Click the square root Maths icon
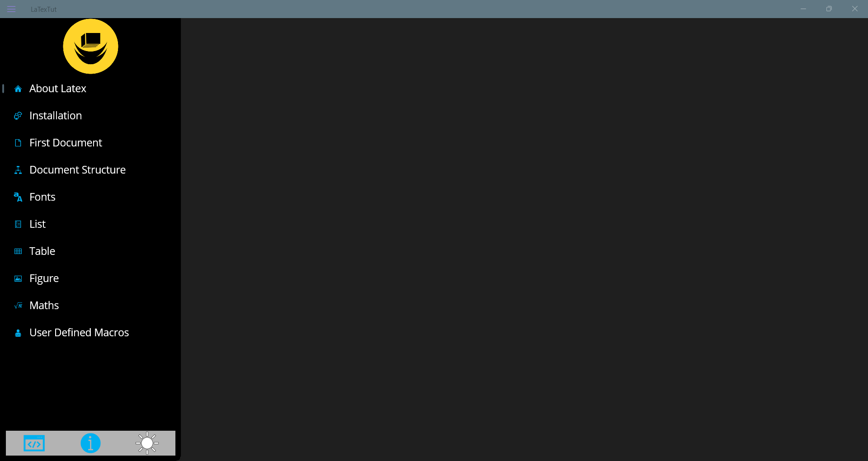The width and height of the screenshot is (868, 461). [18, 306]
